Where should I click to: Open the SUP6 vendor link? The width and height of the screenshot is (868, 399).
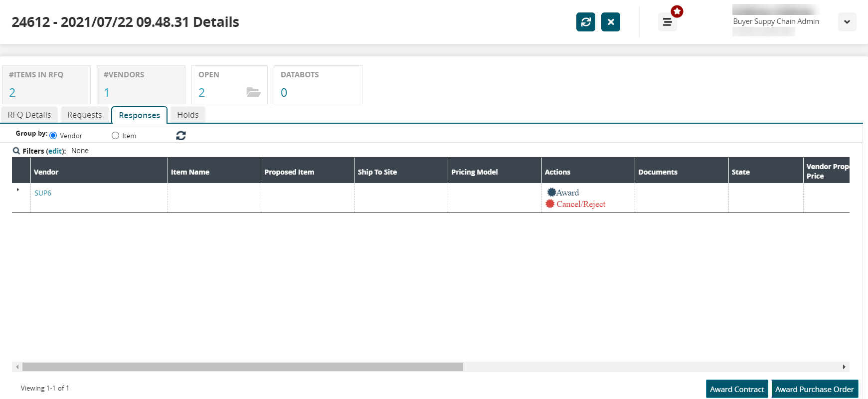point(43,193)
